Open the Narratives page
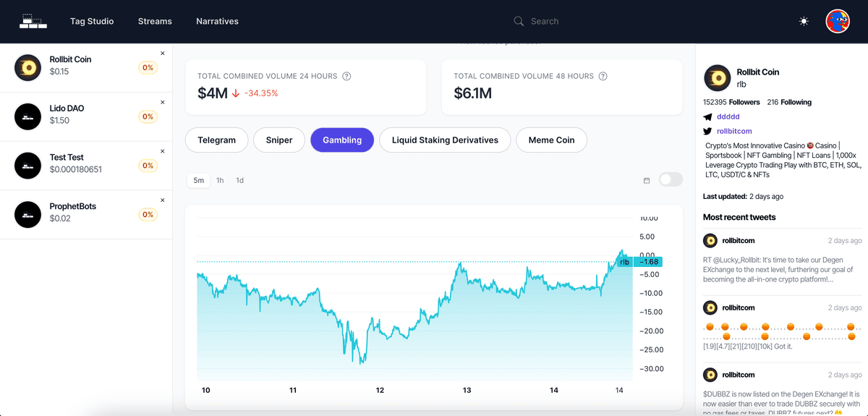This screenshot has height=416, width=868. tap(217, 22)
